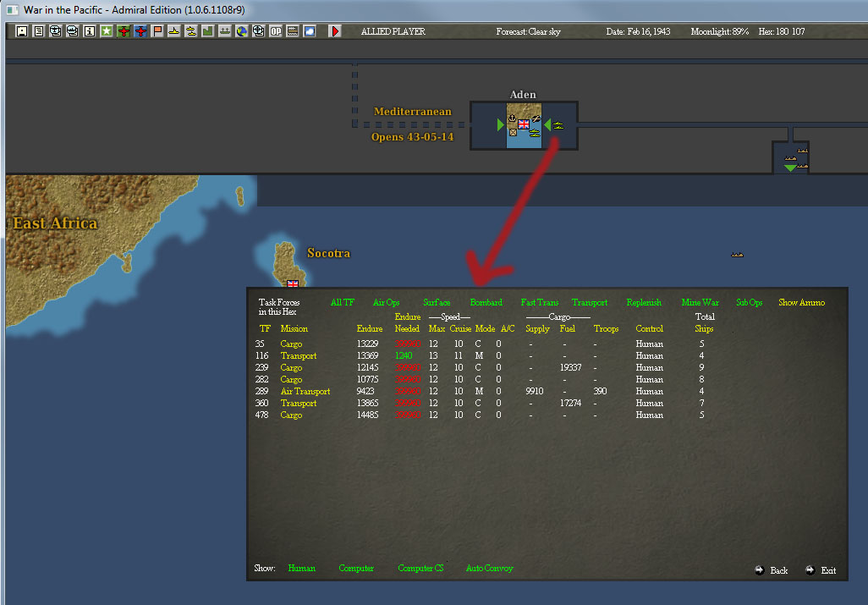The image size is (868, 605).
Task: Click the floppy disk save game icon
Action: click(22, 31)
